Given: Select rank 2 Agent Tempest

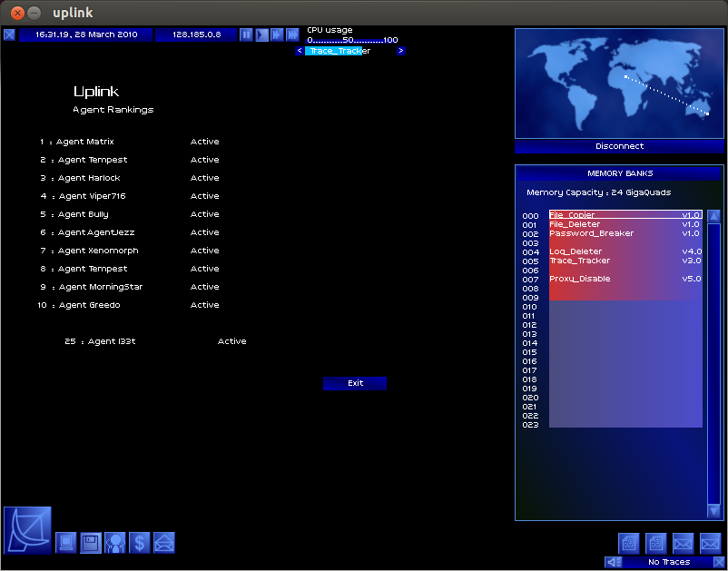Looking at the screenshot, I should pos(84,160).
